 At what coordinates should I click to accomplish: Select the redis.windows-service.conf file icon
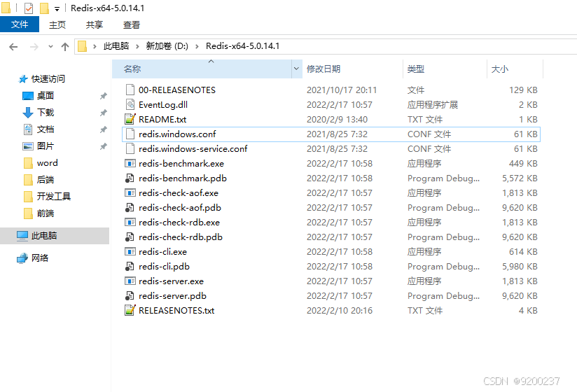(130, 148)
